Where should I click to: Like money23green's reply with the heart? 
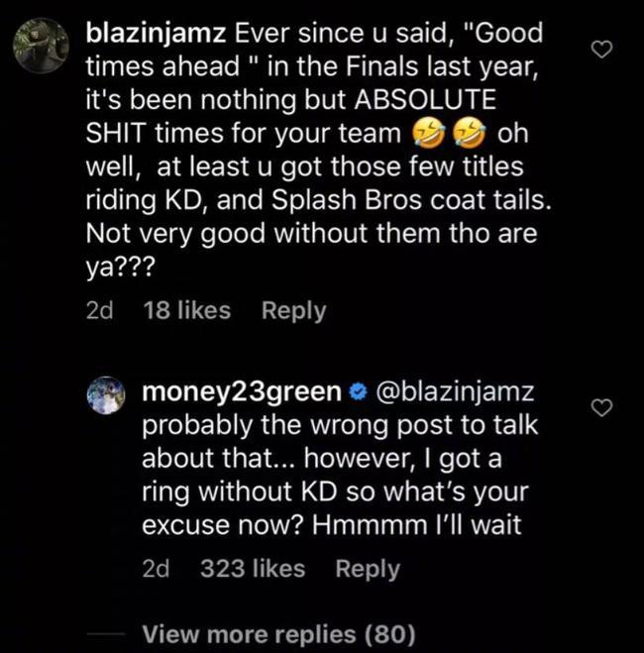(x=602, y=407)
